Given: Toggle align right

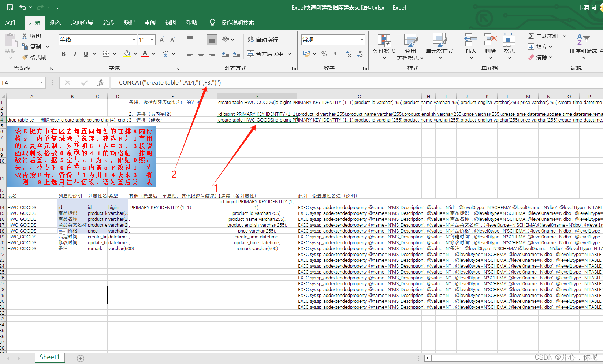Looking at the screenshot, I should (x=212, y=54).
